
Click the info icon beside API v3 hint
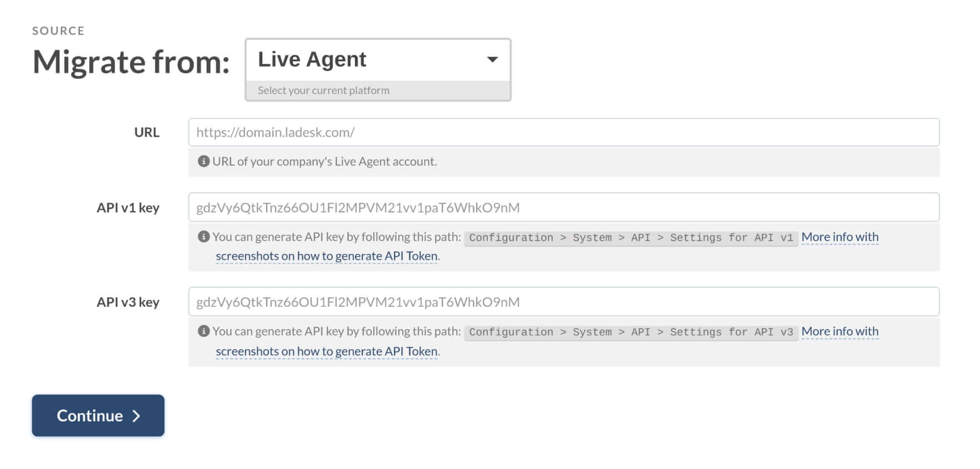[204, 331]
